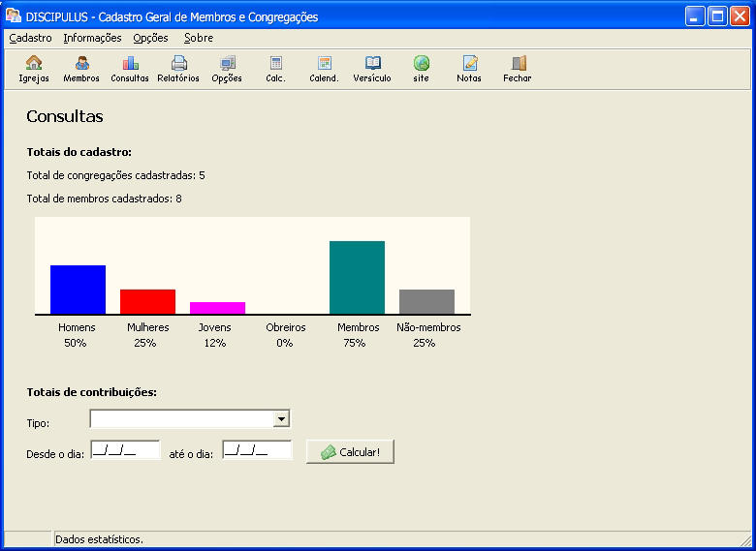
Task: Click the 'até o dia' date field
Action: 257,450
